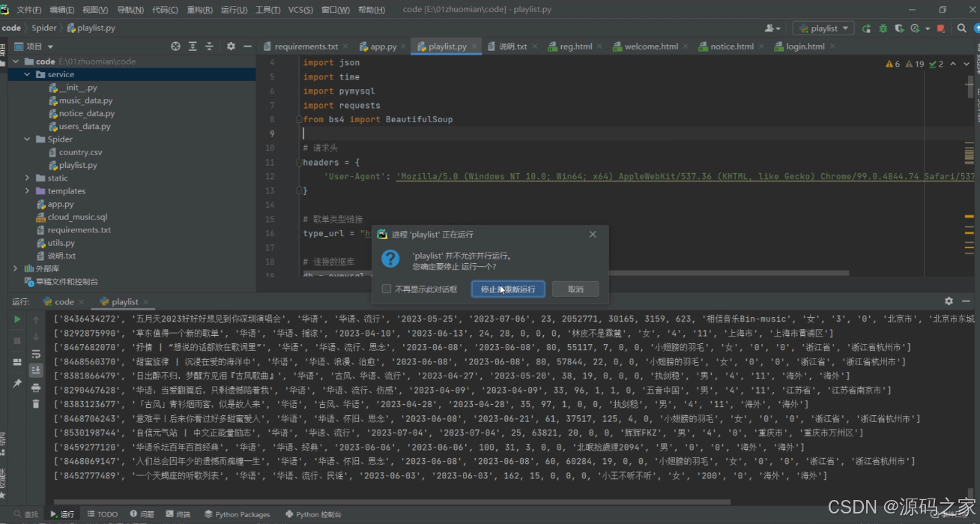Go to previous highlighted error arrow

[953, 64]
